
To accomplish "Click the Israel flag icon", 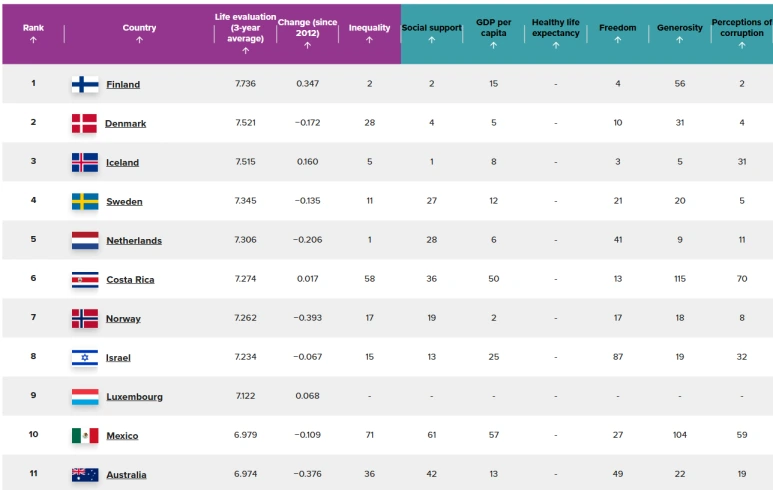I will tap(84, 357).
